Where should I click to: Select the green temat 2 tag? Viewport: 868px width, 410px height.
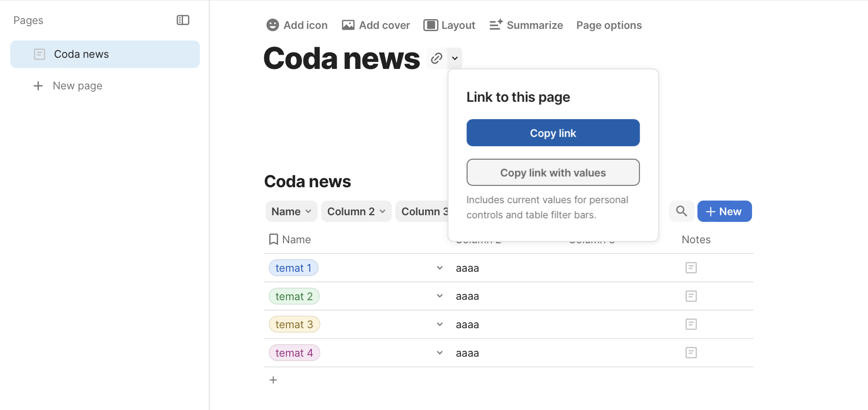coord(294,296)
